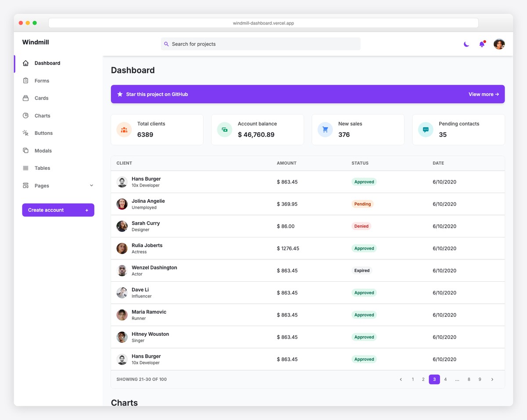Toggle dark mode with the moon icon
This screenshot has height=420, width=527.
coord(466,44)
